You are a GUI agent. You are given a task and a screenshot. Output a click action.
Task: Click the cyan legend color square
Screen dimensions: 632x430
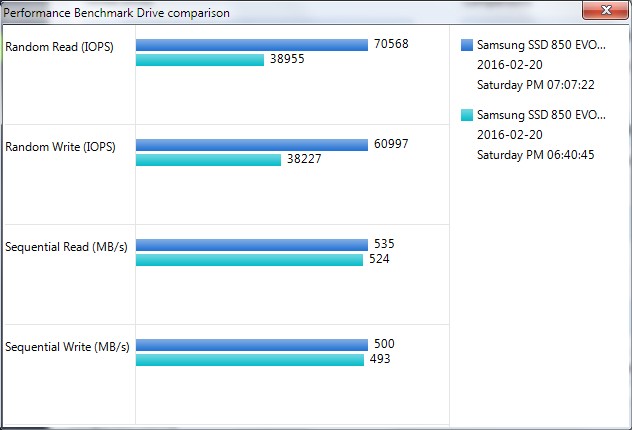coord(467,115)
